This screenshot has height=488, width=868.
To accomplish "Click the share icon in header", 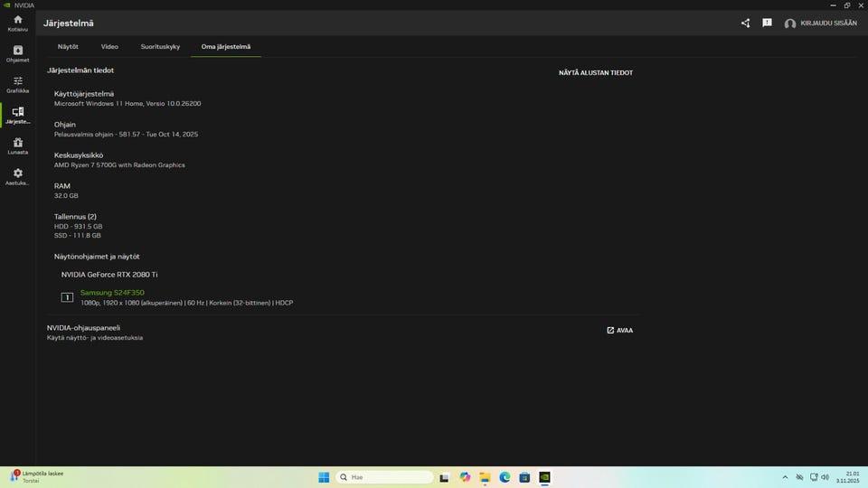I will [x=746, y=23].
